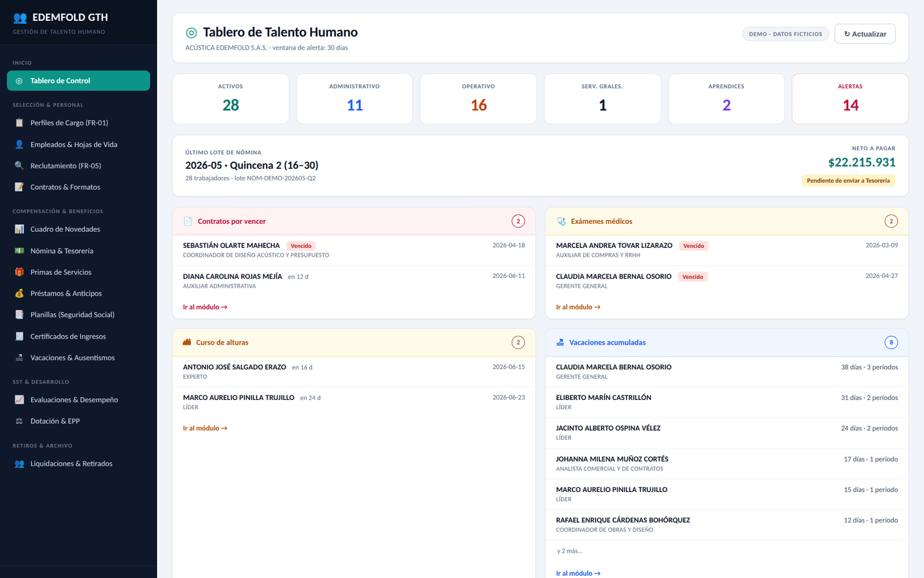
Task: Click the Primas de Servicios gift icon
Action: (x=19, y=272)
